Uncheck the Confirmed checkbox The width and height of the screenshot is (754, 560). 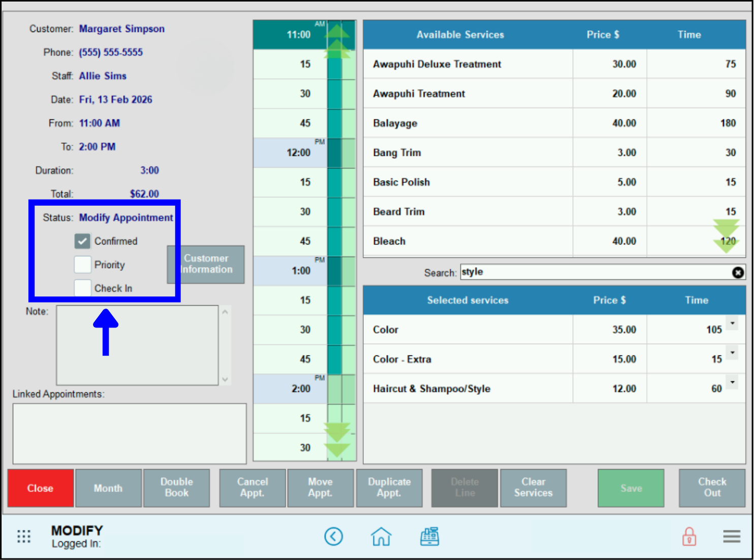point(82,241)
